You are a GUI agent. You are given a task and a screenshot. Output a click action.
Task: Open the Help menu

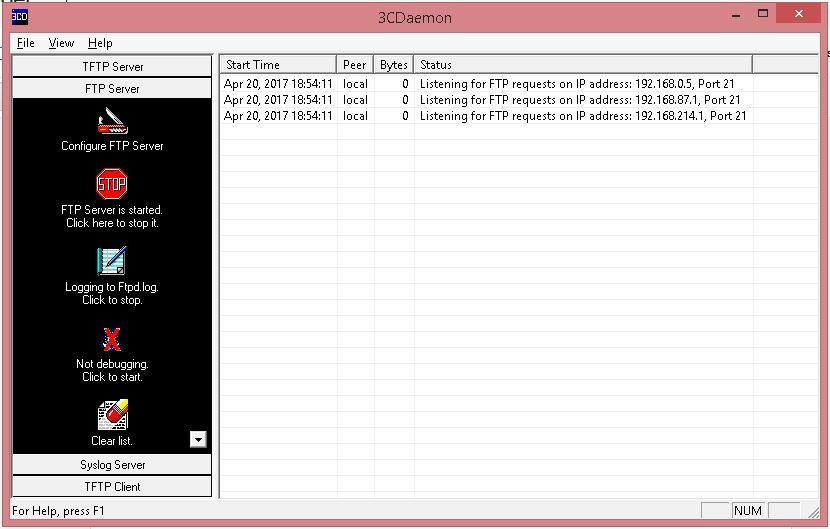point(100,43)
